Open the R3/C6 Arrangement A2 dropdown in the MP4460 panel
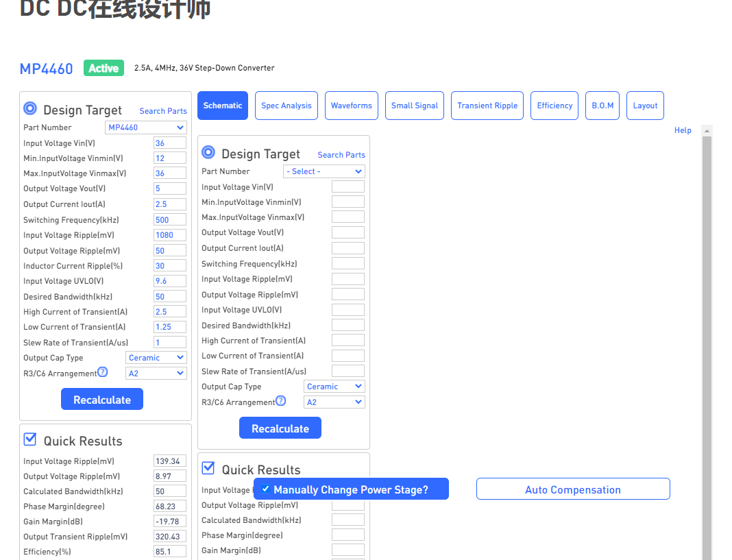Image resolution: width=732 pixels, height=560 pixels. (x=156, y=374)
